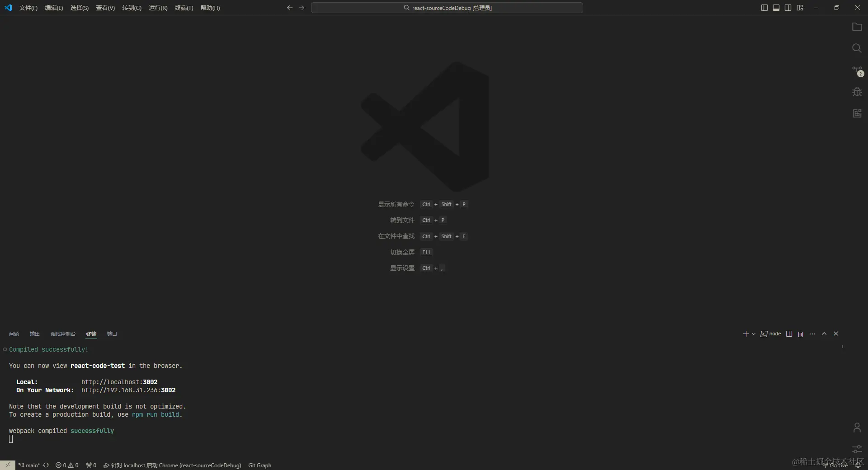This screenshot has height=470, width=868.
Task: Toggle the bottom panel layout
Action: click(x=776, y=8)
